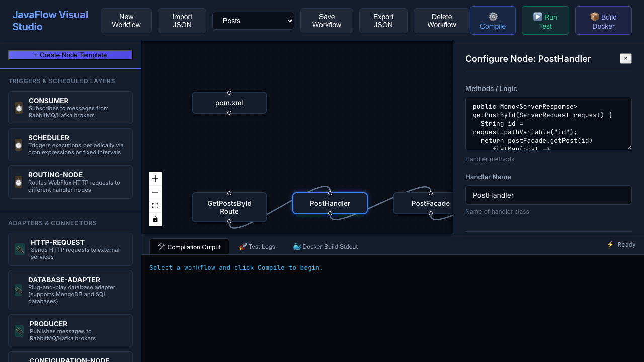Screen dimensions: 644x362
Task: Click the HTTP-REQUEST template title
Action: [x=58, y=242]
